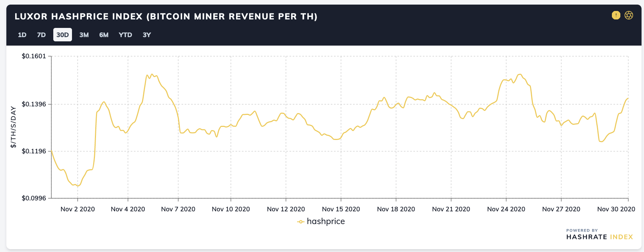Image resolution: width=644 pixels, height=252 pixels.
Task: Switch to the 6M time range
Action: click(104, 35)
